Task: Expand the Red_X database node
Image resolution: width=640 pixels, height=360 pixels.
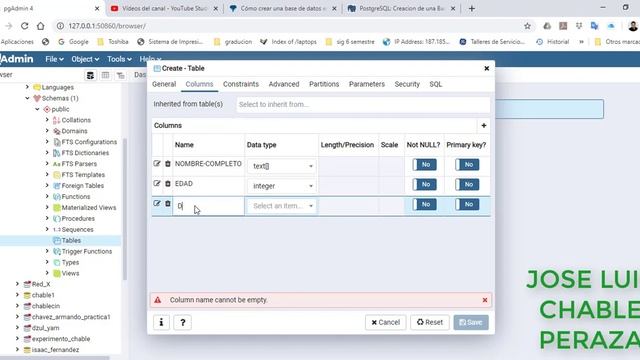Action: pos(17,284)
